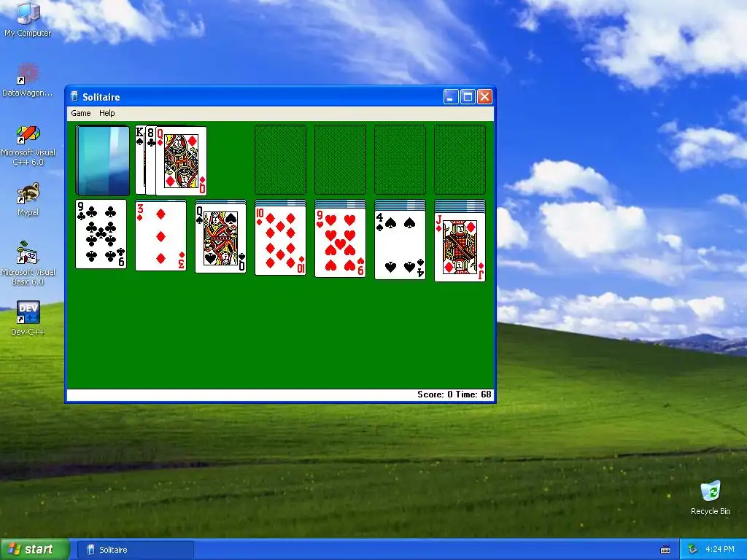Open Microsoft Visual C++ 6.0 shortcut

point(28,145)
